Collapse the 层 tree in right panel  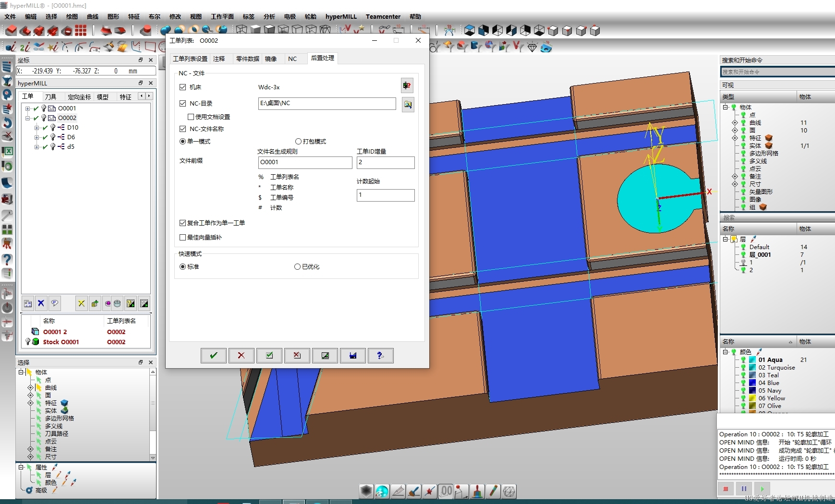point(726,239)
